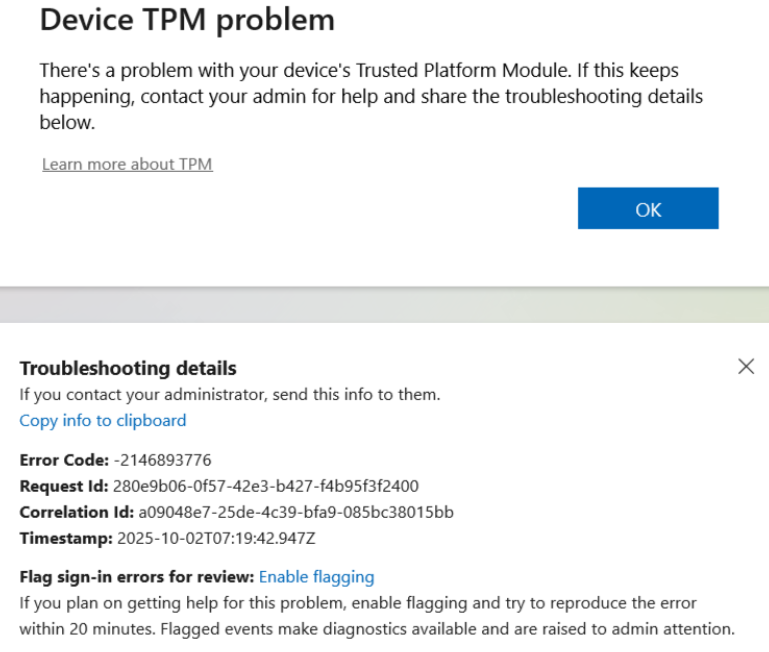Click the timestamp value 2025-10-02T07:19:42.947Z
Viewport: 769px width, 652px height.
pyautogui.click(x=216, y=538)
